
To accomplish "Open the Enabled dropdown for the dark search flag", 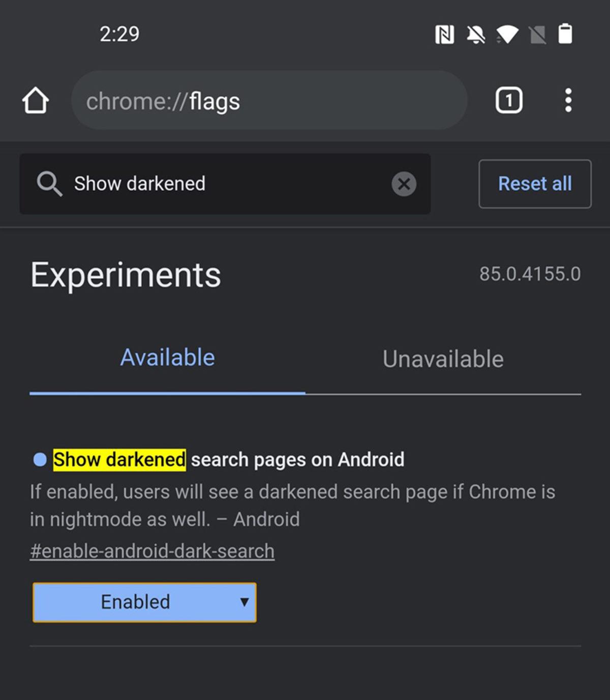I will click(x=144, y=602).
